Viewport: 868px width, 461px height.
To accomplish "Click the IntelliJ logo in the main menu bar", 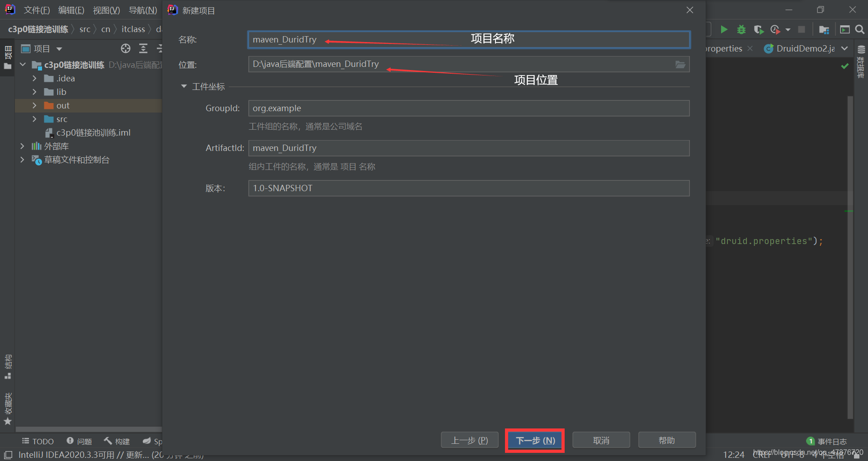I will 10,9.
